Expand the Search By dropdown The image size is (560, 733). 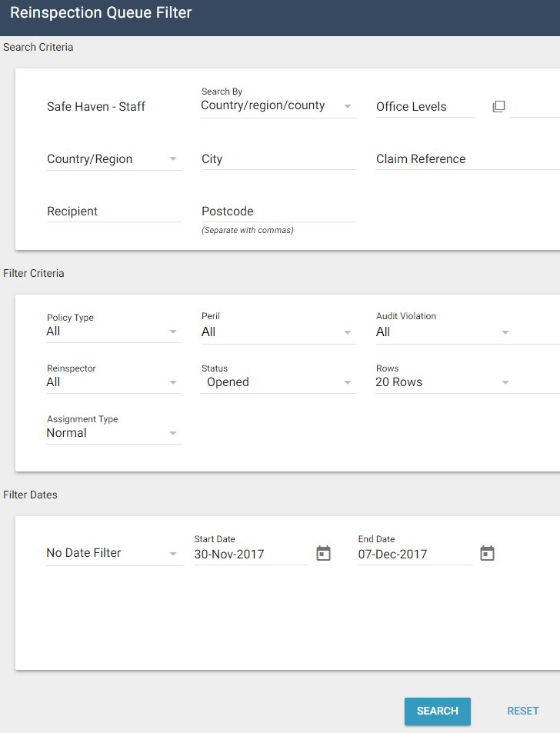point(278,106)
